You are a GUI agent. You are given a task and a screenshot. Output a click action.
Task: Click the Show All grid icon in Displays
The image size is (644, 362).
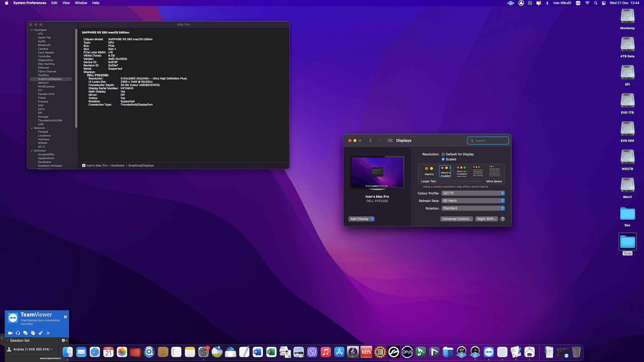pyautogui.click(x=390, y=141)
